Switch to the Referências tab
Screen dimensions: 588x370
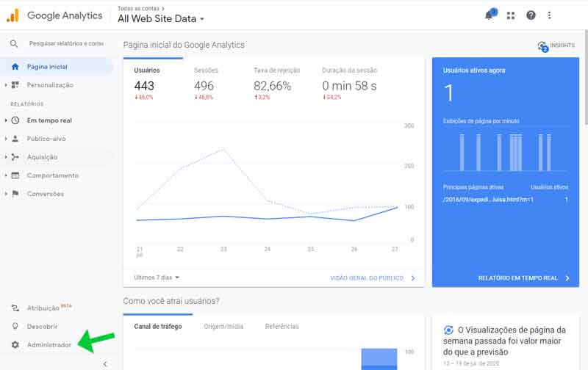coord(282,327)
